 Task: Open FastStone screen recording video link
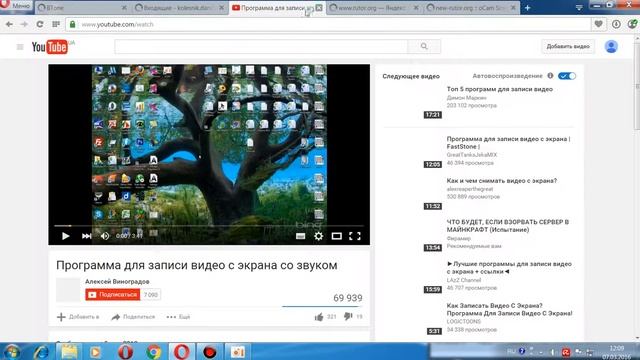509,142
